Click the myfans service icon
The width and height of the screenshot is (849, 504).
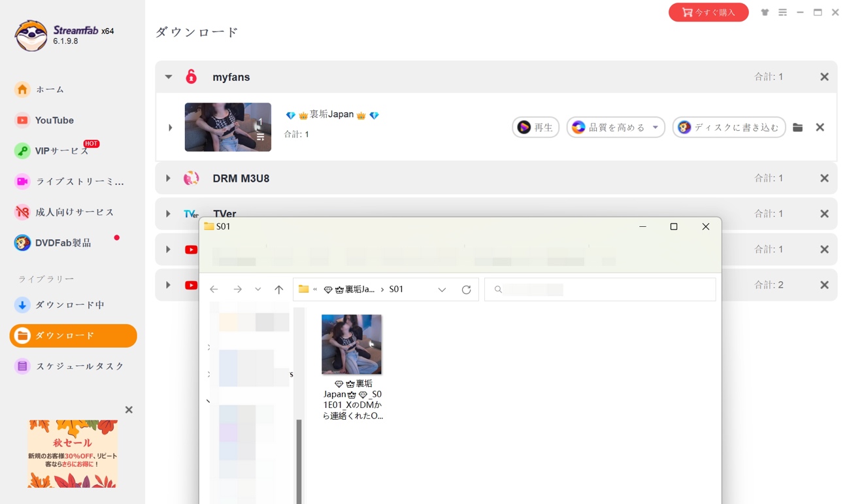point(191,76)
